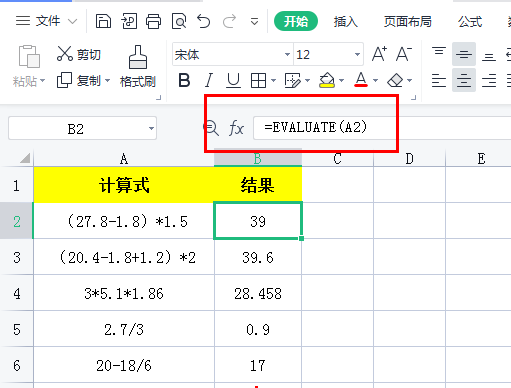Click the fx insert function icon

pos(236,128)
